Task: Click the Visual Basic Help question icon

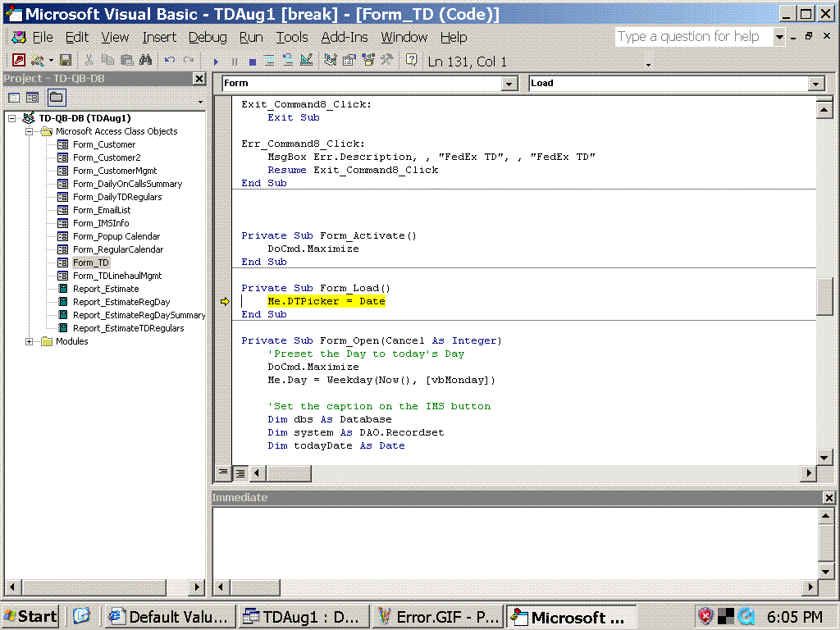Action: (411, 60)
